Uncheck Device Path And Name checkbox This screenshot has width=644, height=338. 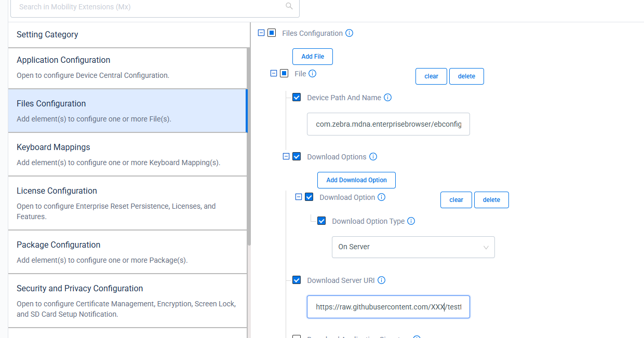coord(297,97)
